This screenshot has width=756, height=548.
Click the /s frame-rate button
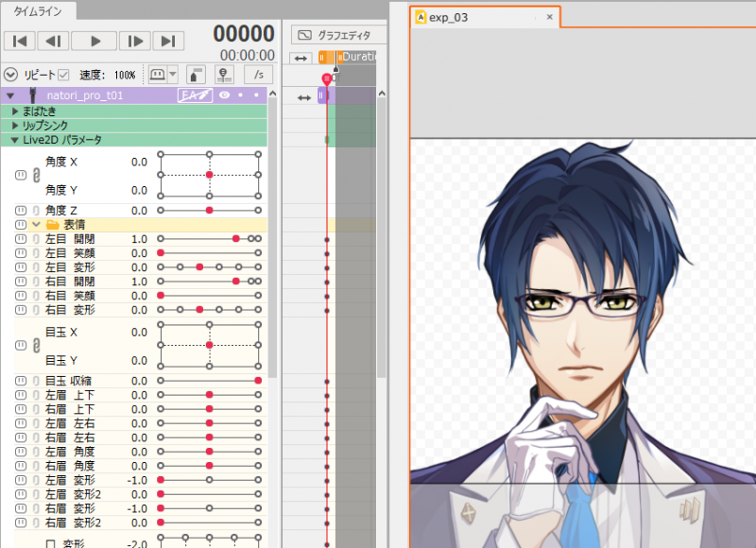point(258,75)
